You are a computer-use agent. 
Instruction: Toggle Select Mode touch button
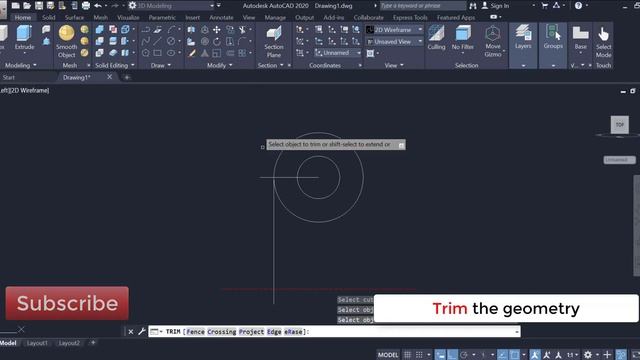point(603,41)
